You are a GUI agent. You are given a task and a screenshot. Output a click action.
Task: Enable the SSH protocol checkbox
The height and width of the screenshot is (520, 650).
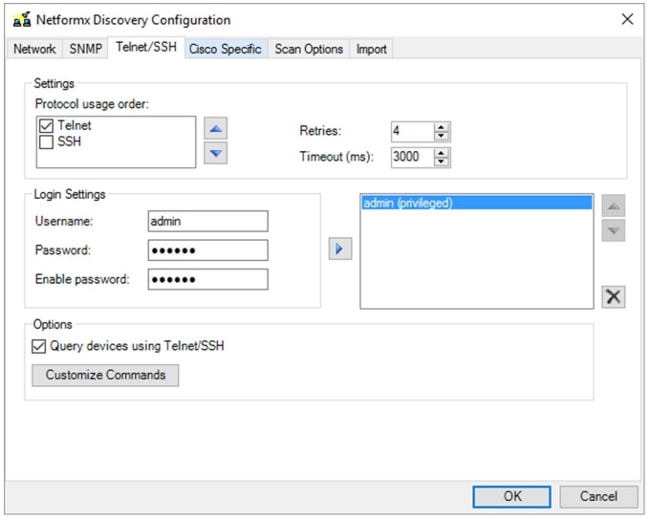[x=46, y=142]
